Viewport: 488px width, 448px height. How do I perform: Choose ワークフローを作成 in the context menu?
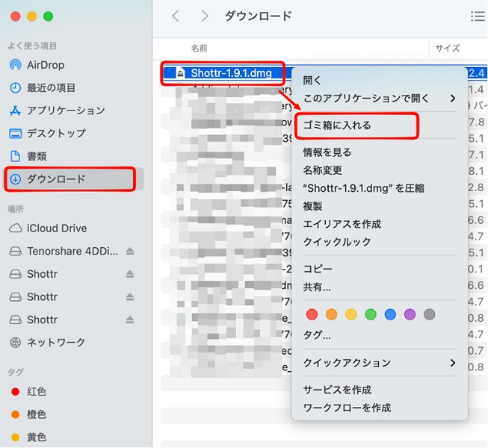[347, 408]
